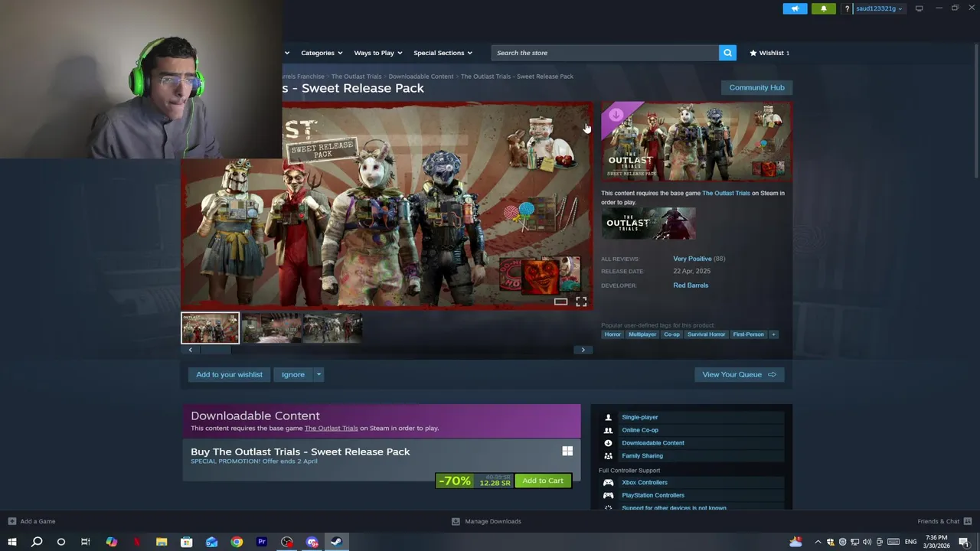Image resolution: width=980 pixels, height=551 pixels.
Task: Select the Survival Horror tag
Action: 706,334
